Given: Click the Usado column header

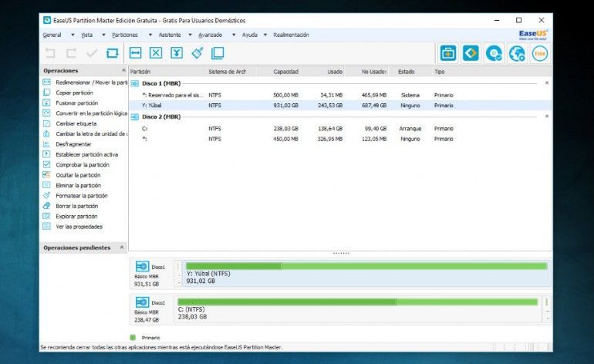Looking at the screenshot, I should tap(335, 72).
